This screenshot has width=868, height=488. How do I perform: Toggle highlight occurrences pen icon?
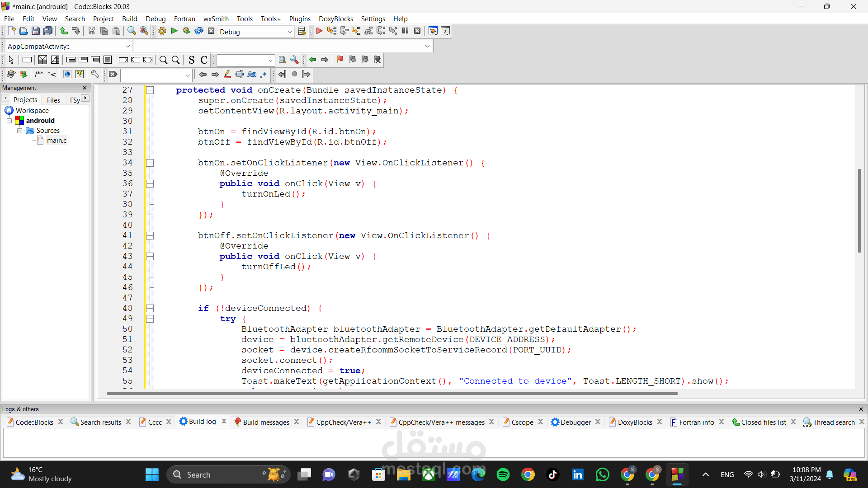tap(227, 75)
